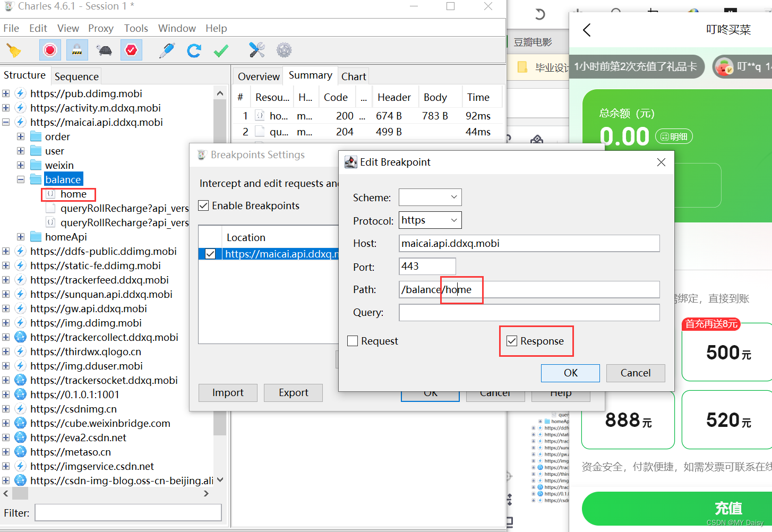Toggle the red hexagon Breakpoints icon

tap(131, 50)
